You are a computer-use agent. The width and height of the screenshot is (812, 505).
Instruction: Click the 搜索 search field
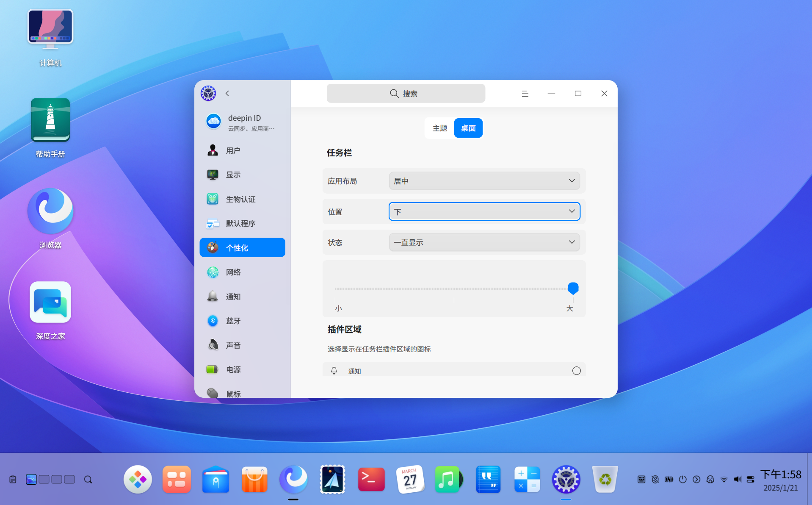pyautogui.click(x=406, y=93)
